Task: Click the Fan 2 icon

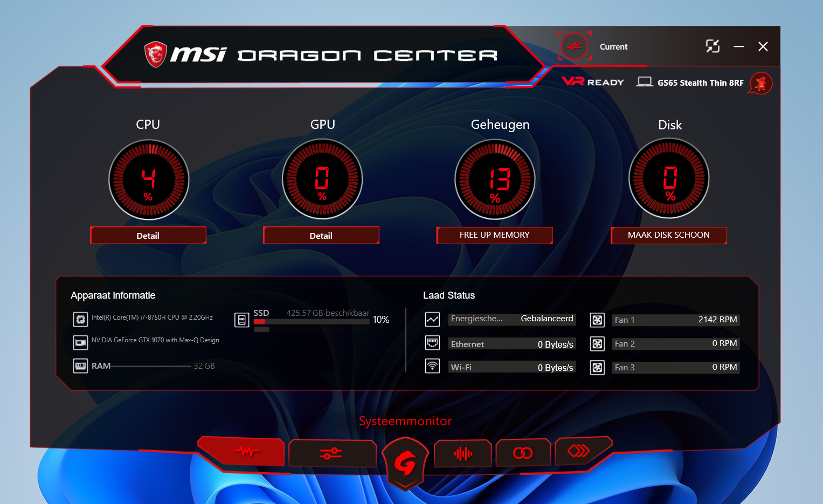Action: [x=597, y=344]
